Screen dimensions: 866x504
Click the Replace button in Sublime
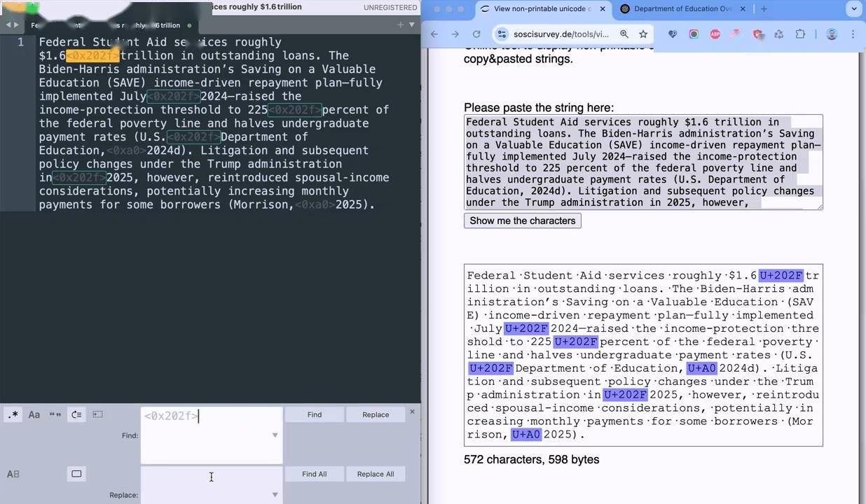(376, 414)
